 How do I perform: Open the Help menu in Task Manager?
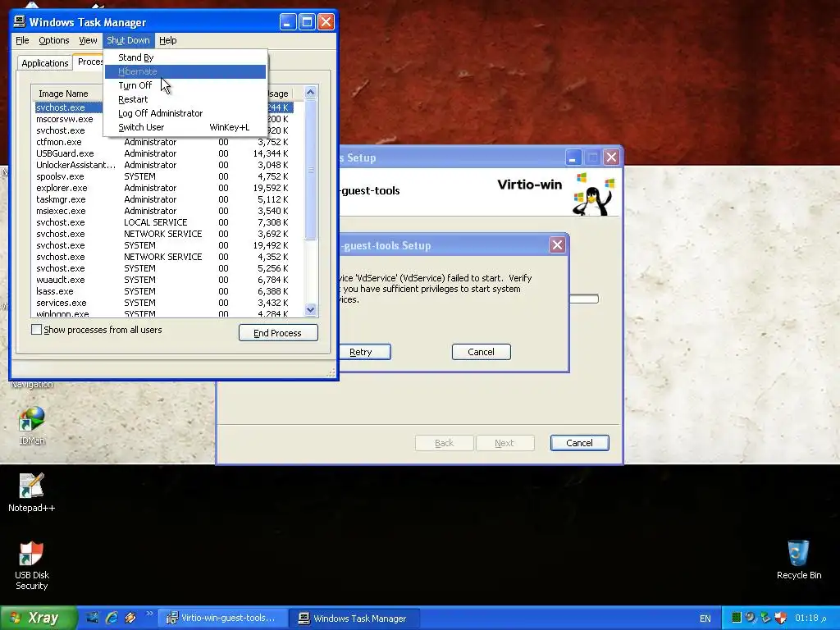pyautogui.click(x=167, y=40)
